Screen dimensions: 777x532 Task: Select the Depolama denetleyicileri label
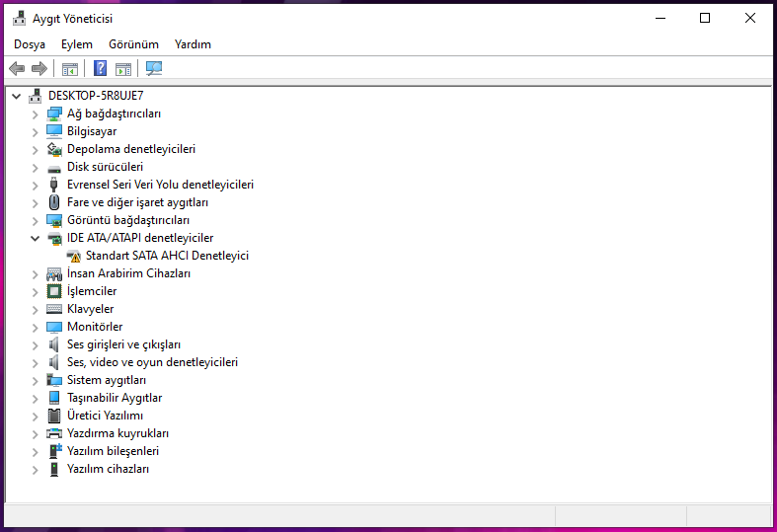coord(131,149)
